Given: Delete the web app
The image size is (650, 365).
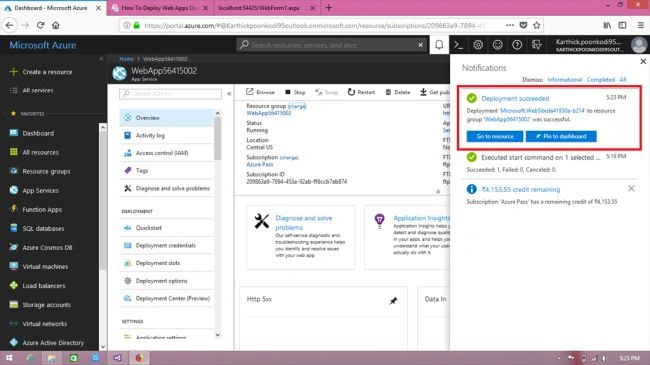Looking at the screenshot, I should point(398,92).
